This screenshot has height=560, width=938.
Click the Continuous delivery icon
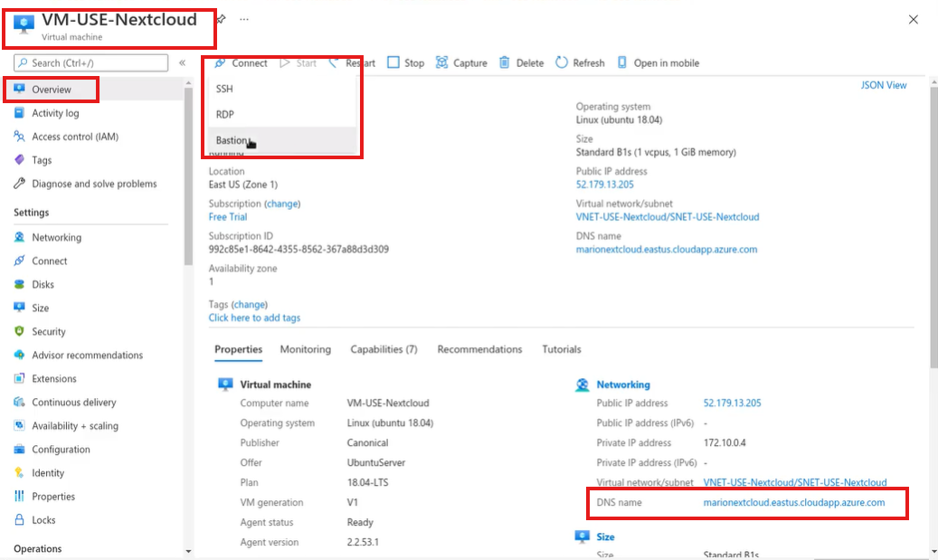pyautogui.click(x=19, y=402)
